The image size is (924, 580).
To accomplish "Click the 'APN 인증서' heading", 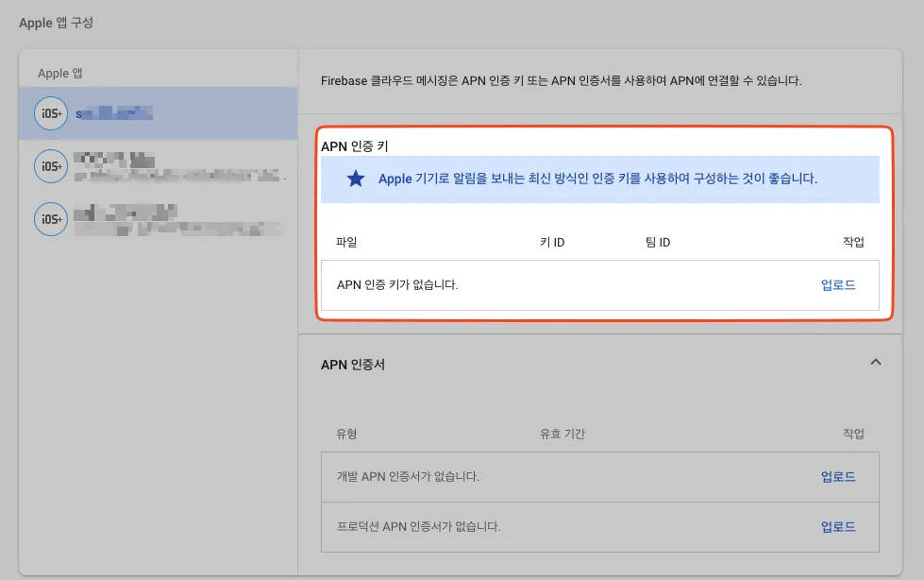I will pyautogui.click(x=352, y=365).
